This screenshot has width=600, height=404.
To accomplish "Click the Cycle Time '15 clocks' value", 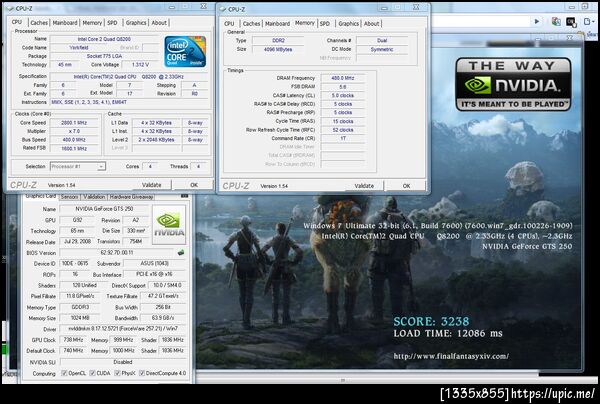I will tap(343, 121).
